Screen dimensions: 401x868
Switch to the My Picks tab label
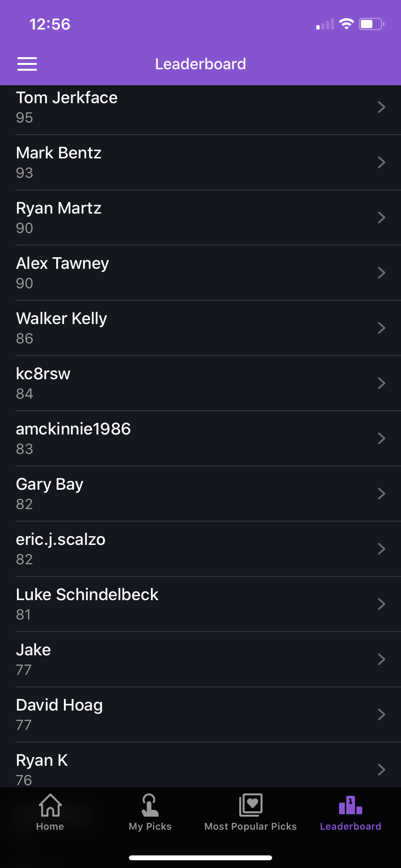click(x=150, y=826)
